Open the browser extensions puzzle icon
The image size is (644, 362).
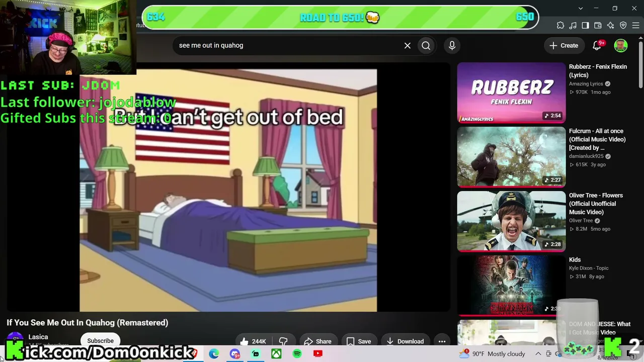click(x=560, y=26)
